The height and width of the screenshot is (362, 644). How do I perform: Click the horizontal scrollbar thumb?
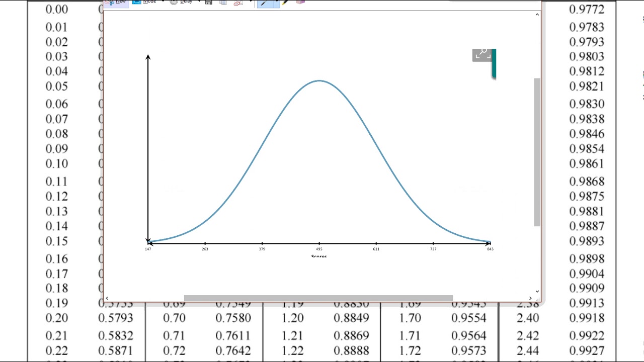pos(318,298)
